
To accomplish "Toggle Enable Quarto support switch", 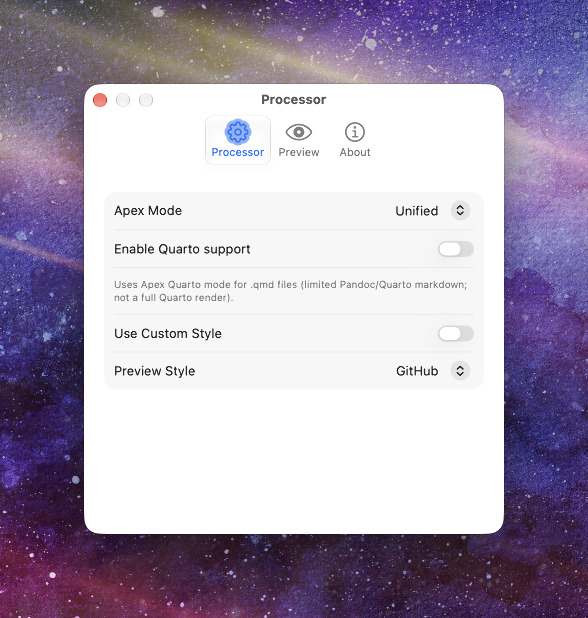I will pos(456,249).
